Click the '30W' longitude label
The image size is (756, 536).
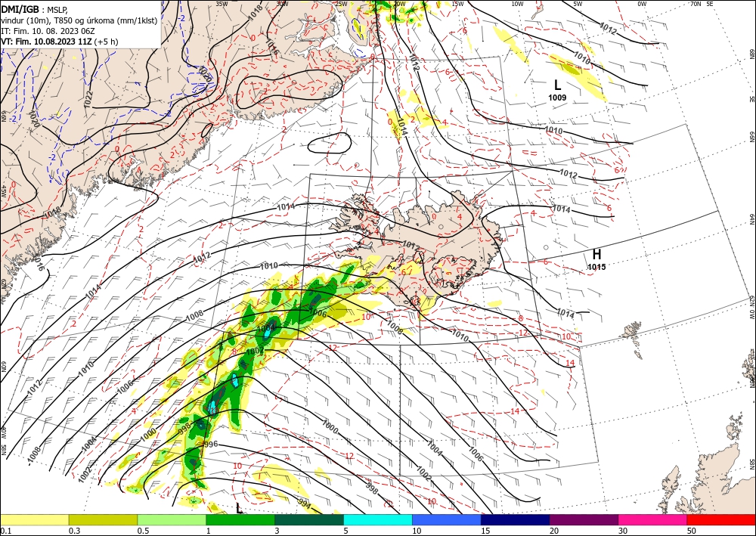(x=282, y=4)
